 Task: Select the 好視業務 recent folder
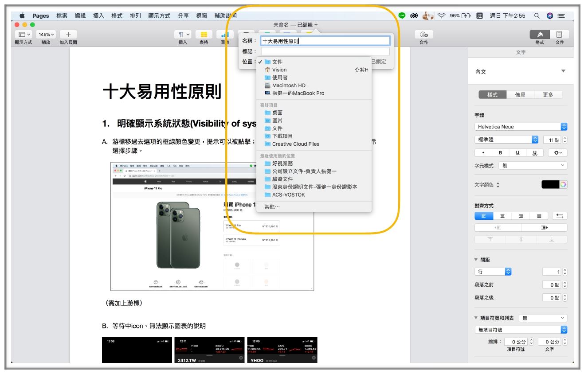pyautogui.click(x=314, y=163)
